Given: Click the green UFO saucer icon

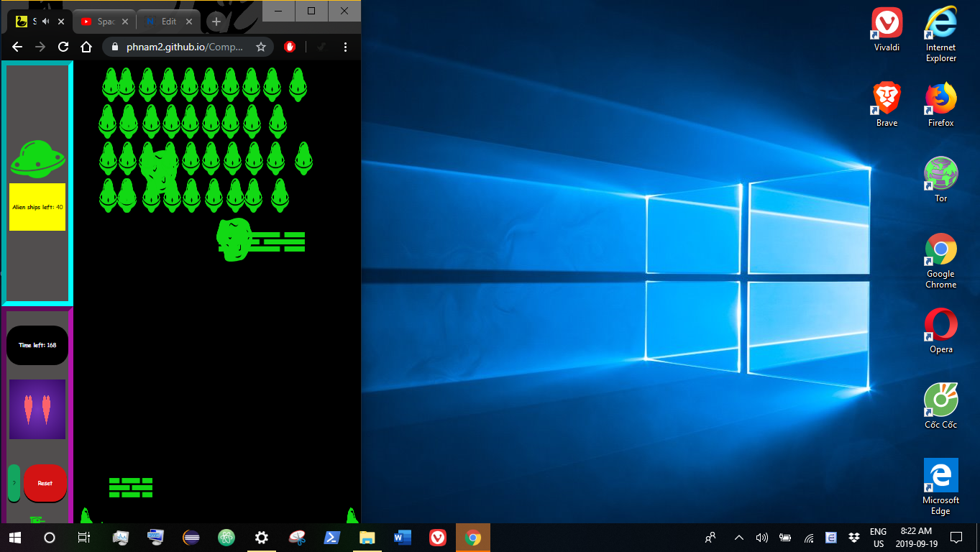Looking at the screenshot, I should click(38, 159).
